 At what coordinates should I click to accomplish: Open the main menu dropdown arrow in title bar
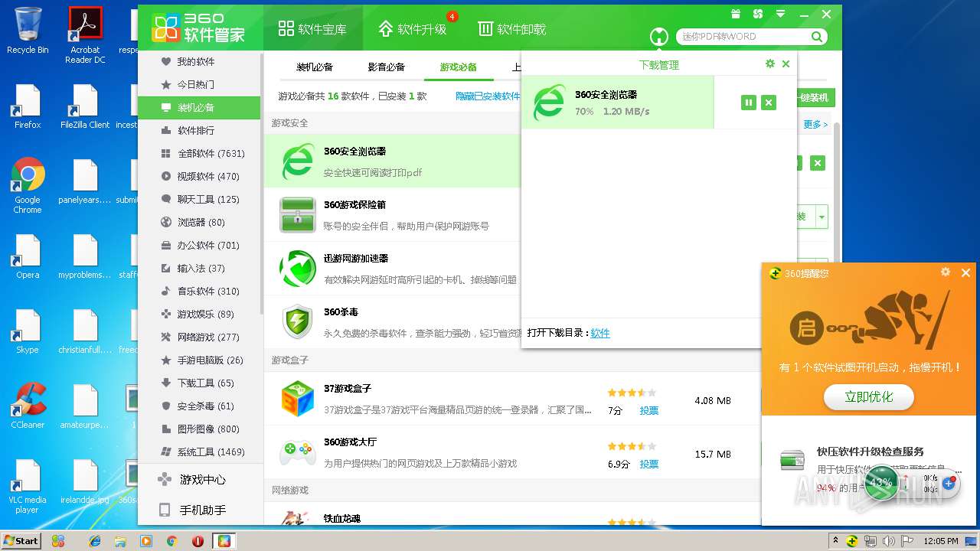pos(781,14)
